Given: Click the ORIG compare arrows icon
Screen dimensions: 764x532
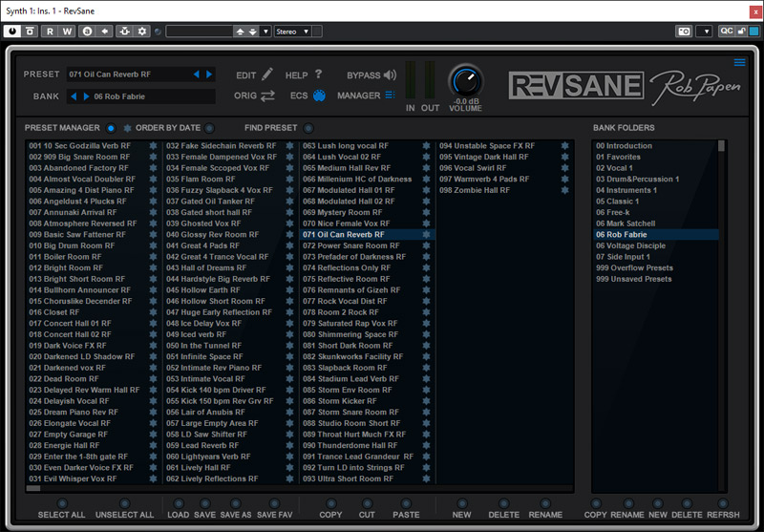Looking at the screenshot, I should click(267, 96).
